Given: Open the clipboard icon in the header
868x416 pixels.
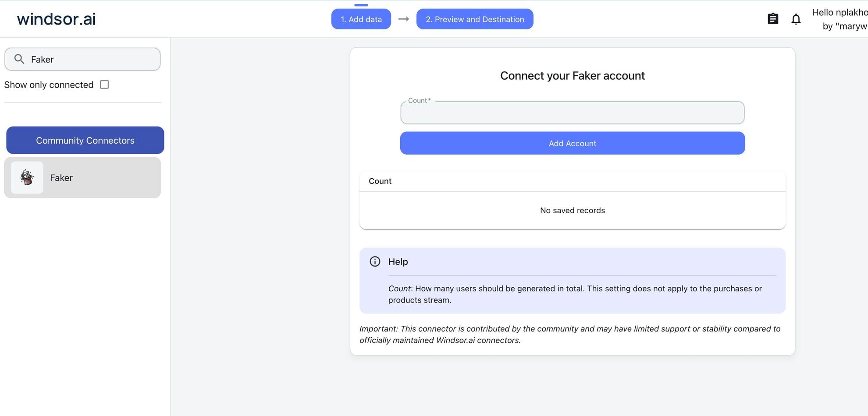Looking at the screenshot, I should (773, 19).
